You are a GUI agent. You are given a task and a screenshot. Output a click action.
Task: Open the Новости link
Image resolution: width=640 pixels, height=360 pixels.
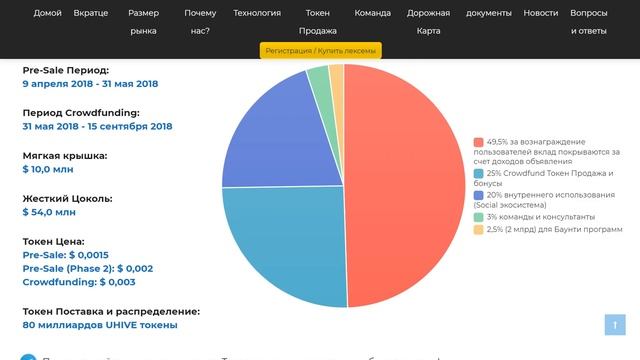pos(540,13)
